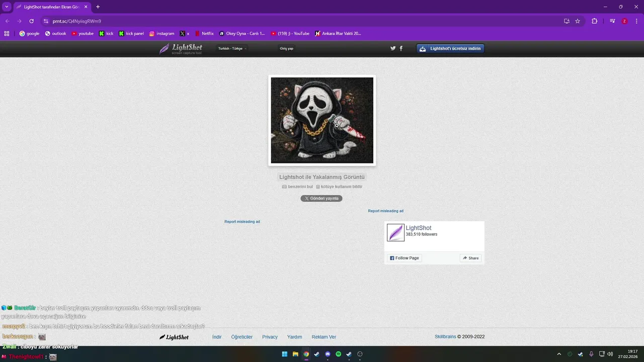Image resolution: width=644 pixels, height=362 pixels.
Task: Click the LightShot Facebook page avatar
Action: 395,232
